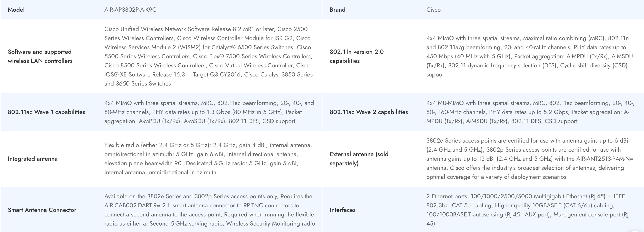Select the AIR-AP3802P-A-K9C model number text
The image size is (644, 232).
130,10
